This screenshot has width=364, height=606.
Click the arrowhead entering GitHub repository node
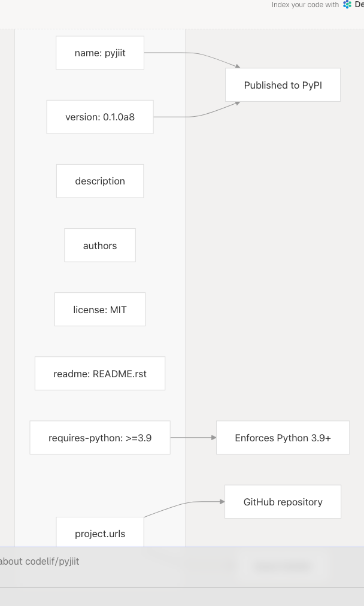tap(221, 502)
